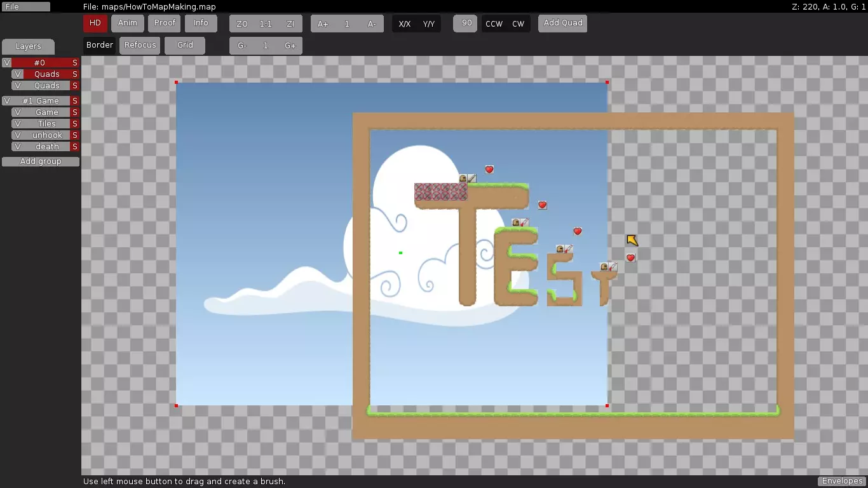Image resolution: width=868 pixels, height=488 pixels.
Task: Click red weapon entity tile above letter S
Action: (x=568, y=249)
